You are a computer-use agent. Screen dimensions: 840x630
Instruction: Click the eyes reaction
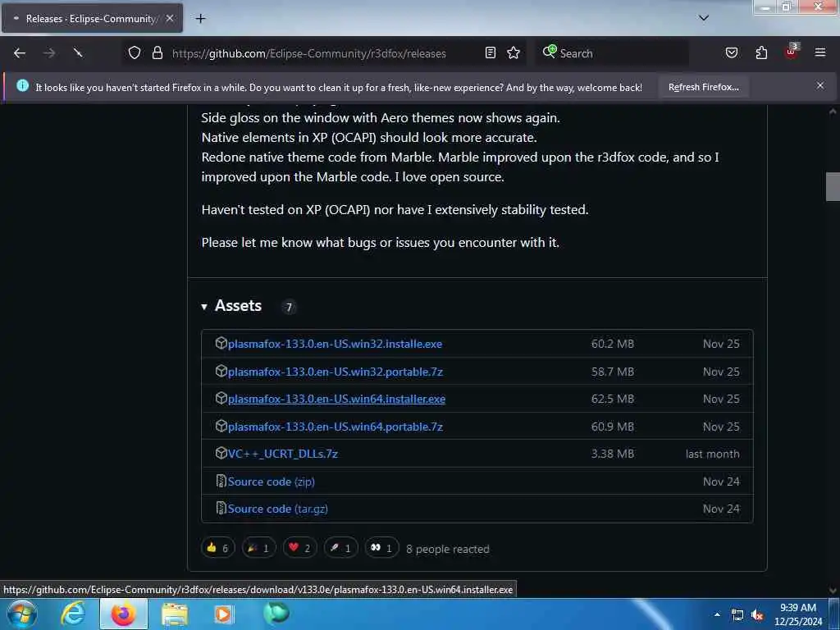tap(382, 547)
